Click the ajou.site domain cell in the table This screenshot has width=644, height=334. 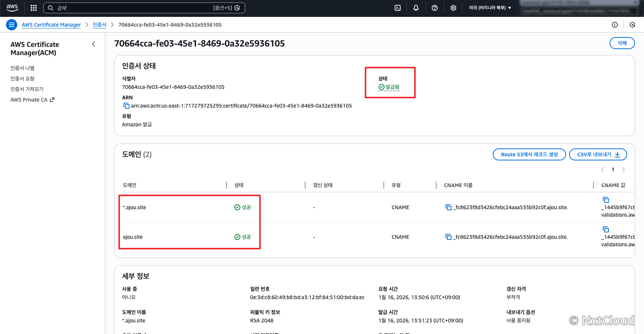133,237
